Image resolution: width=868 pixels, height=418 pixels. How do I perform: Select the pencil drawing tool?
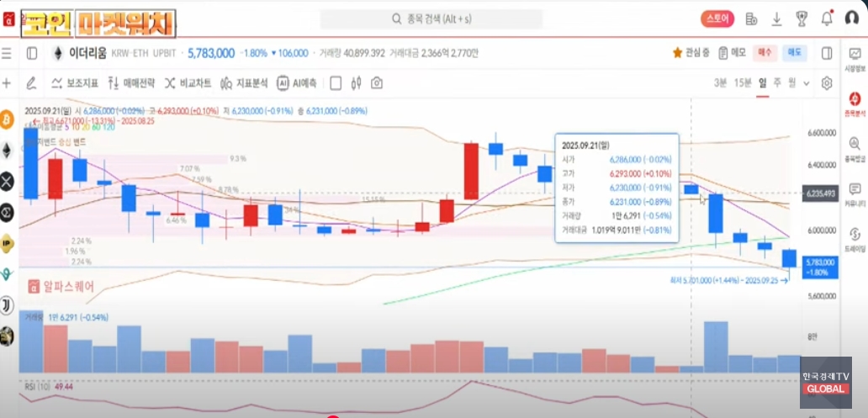pyautogui.click(x=31, y=83)
